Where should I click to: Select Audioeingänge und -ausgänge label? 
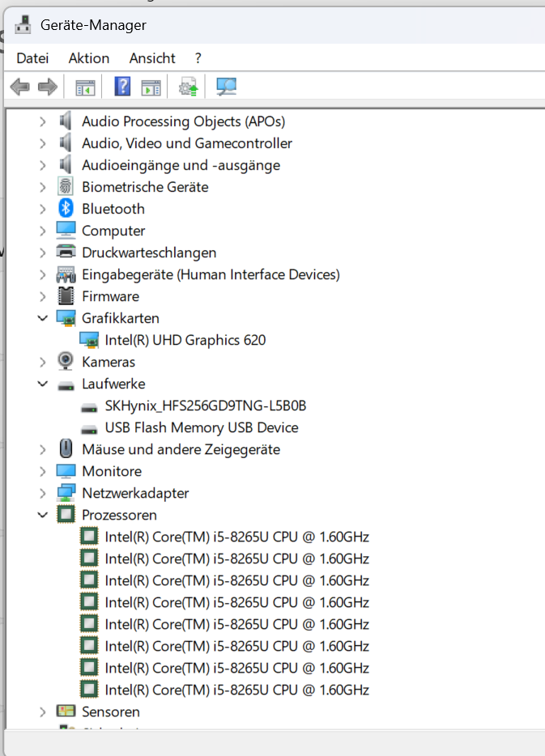(181, 165)
